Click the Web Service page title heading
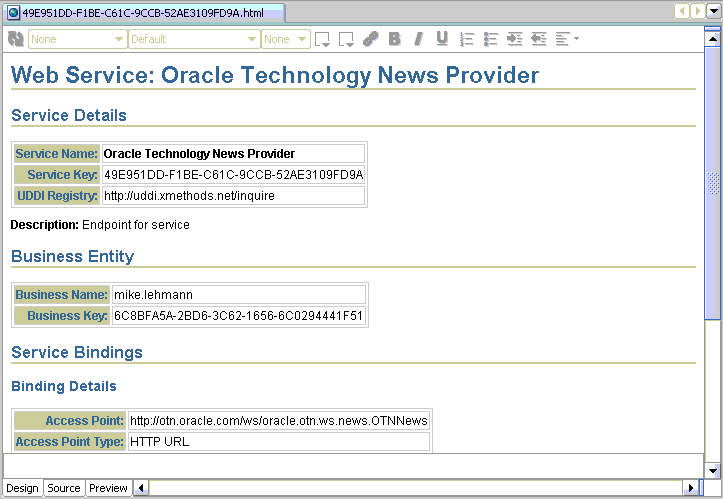 click(x=275, y=75)
